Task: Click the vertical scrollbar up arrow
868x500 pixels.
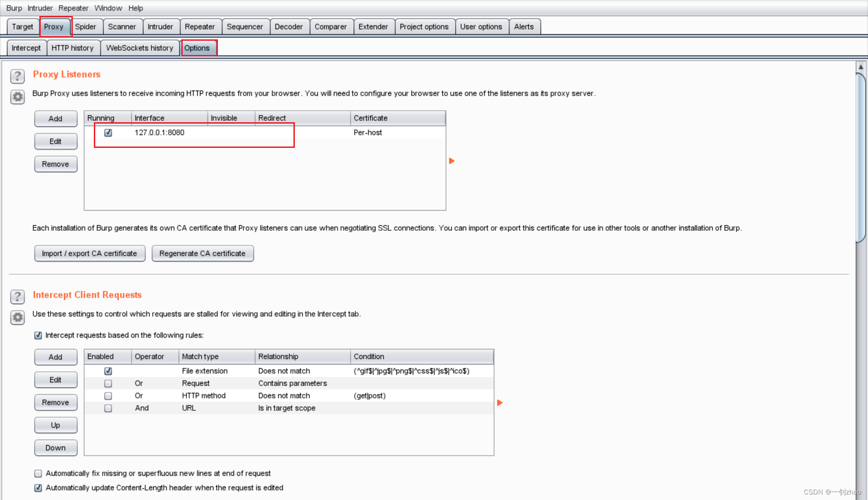Action: (861, 67)
